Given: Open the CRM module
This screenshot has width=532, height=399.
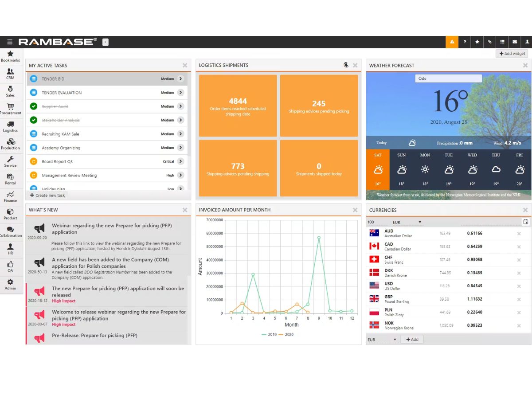Looking at the screenshot, I should [10, 74].
